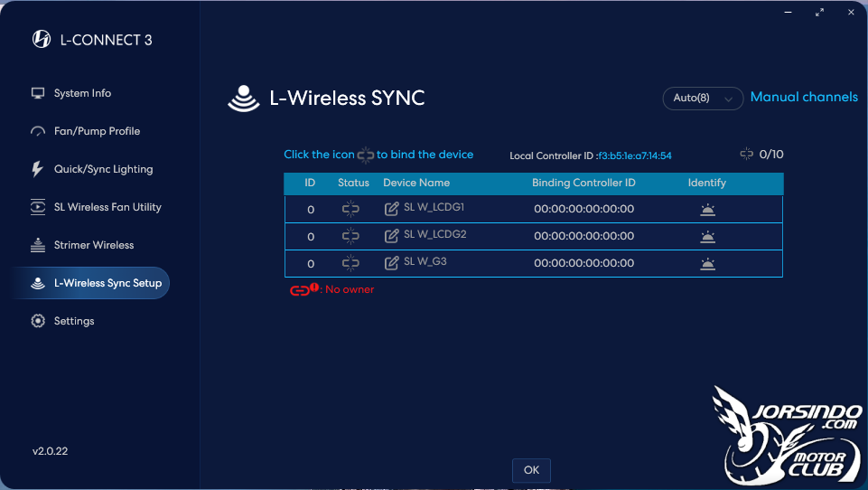Click the Device Name column header
The width and height of the screenshot is (868, 490).
click(416, 183)
